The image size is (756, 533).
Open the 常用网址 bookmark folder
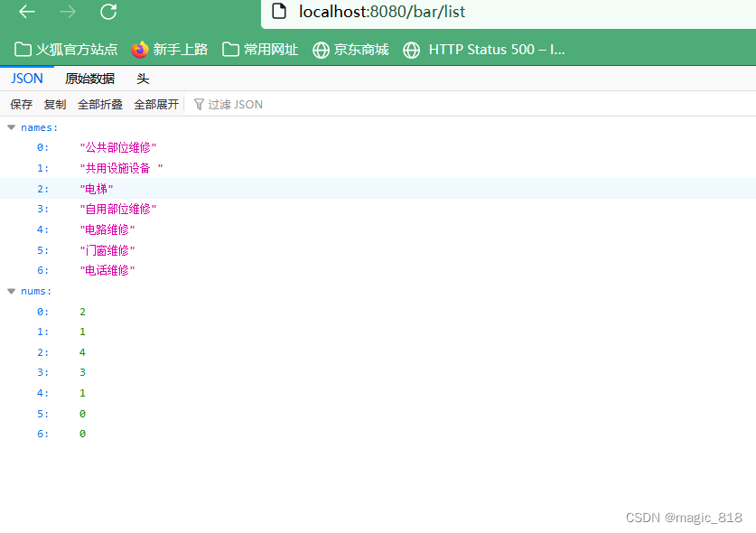click(260, 49)
